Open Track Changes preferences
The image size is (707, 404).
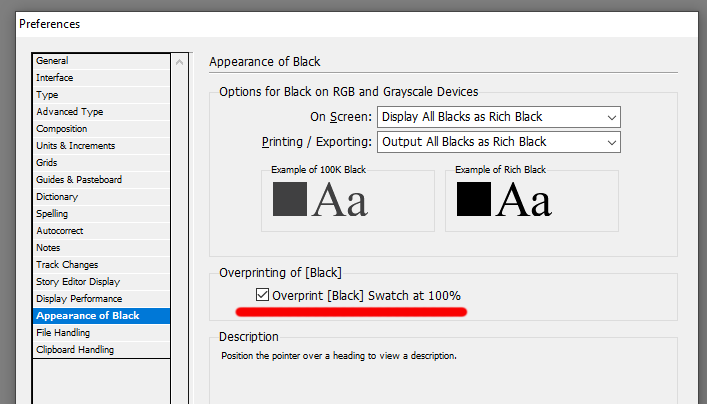tap(68, 265)
